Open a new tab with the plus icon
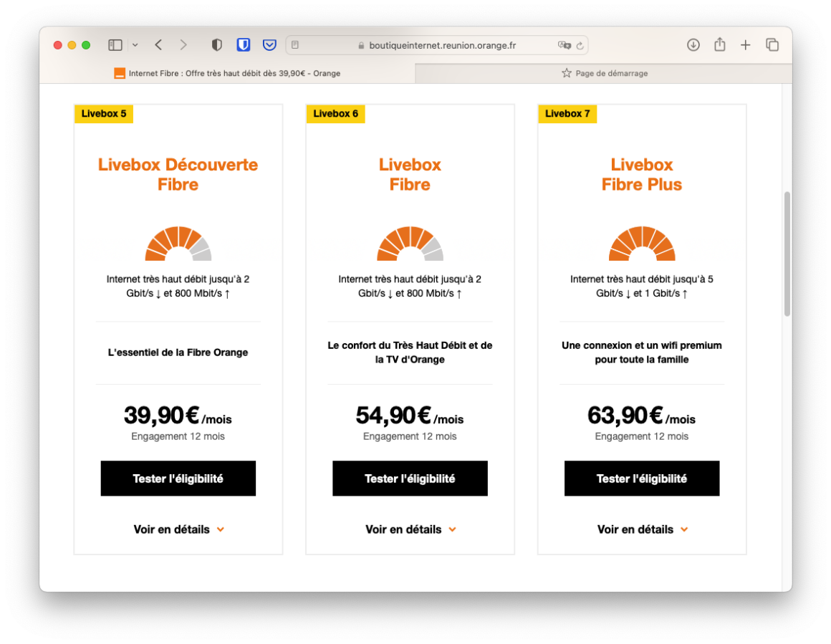Image resolution: width=831 pixels, height=644 pixels. (x=745, y=44)
